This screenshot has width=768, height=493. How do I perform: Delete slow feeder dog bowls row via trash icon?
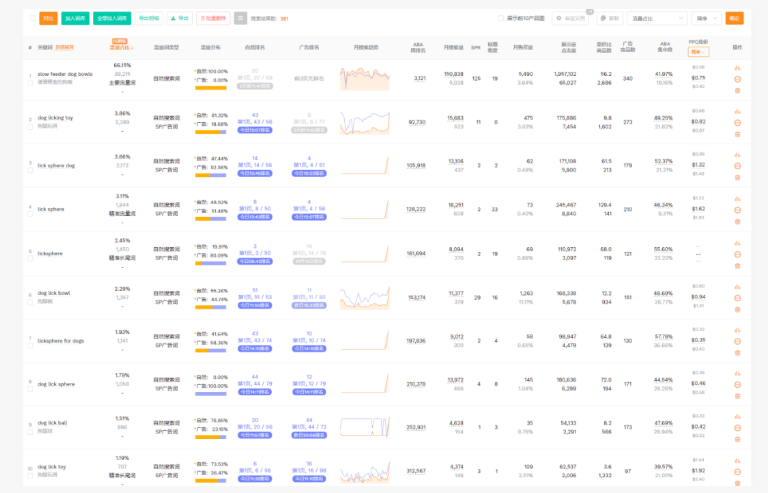(x=737, y=91)
